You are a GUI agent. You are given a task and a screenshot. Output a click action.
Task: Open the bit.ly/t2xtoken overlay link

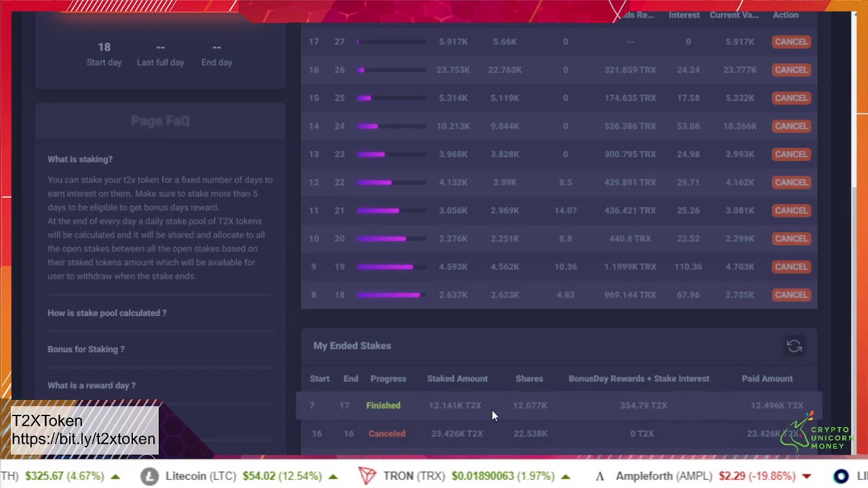click(x=83, y=439)
